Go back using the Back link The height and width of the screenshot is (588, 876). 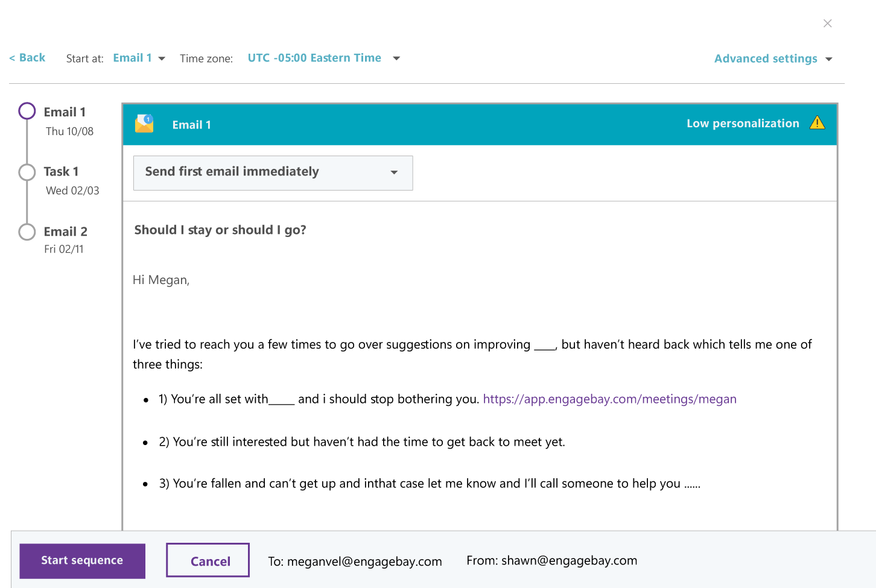pyautogui.click(x=28, y=58)
